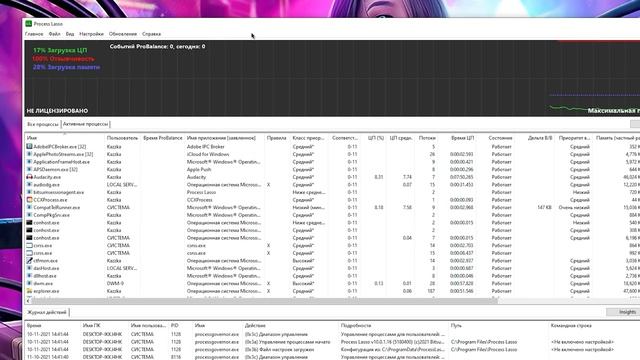The height and width of the screenshot is (360, 640).
Task: Click the '147 KB' I/O delta cell
Action: (x=544, y=207)
